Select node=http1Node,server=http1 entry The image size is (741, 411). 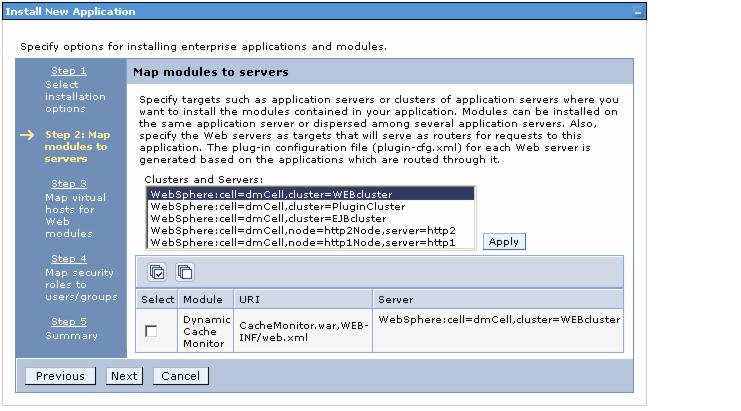310,242
